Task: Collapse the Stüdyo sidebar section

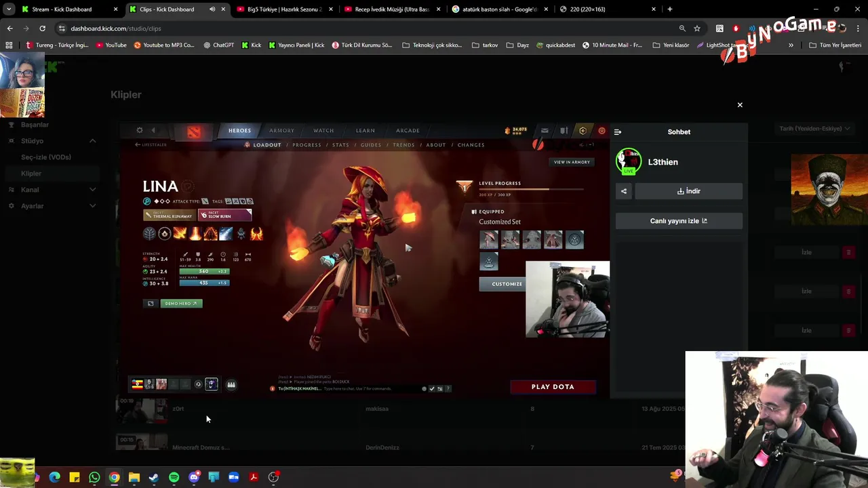Action: pos(93,141)
